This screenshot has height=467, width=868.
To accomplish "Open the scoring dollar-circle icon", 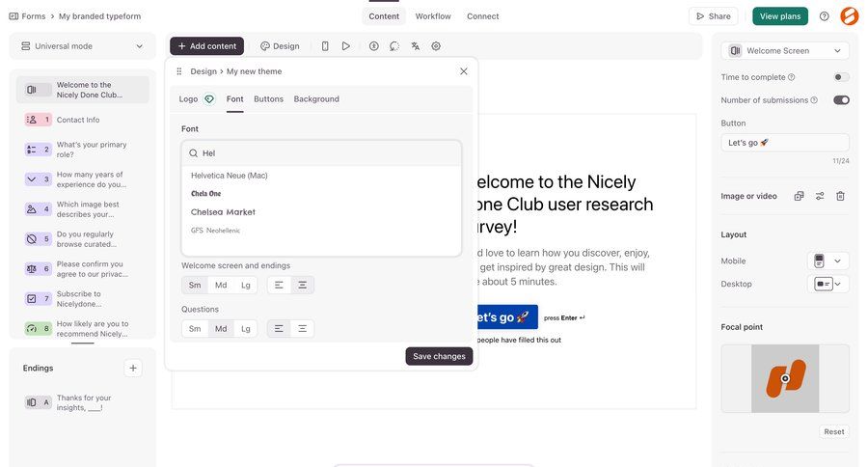I will click(374, 46).
